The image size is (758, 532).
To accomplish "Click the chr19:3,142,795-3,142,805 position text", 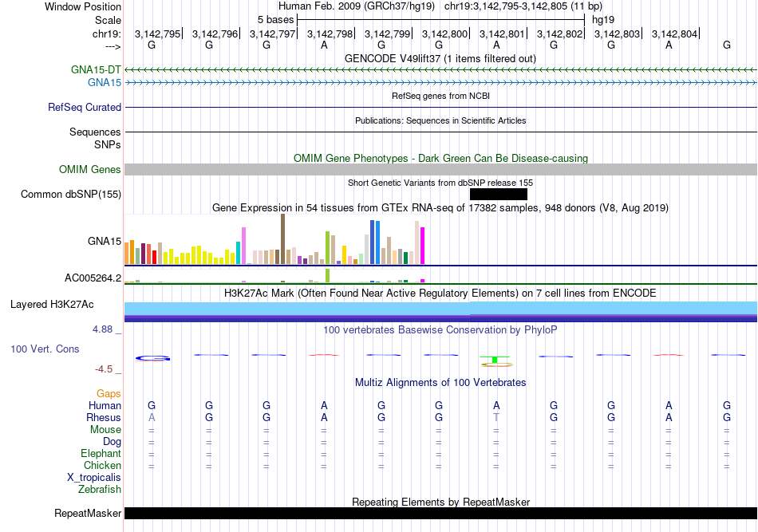I will click(523, 6).
